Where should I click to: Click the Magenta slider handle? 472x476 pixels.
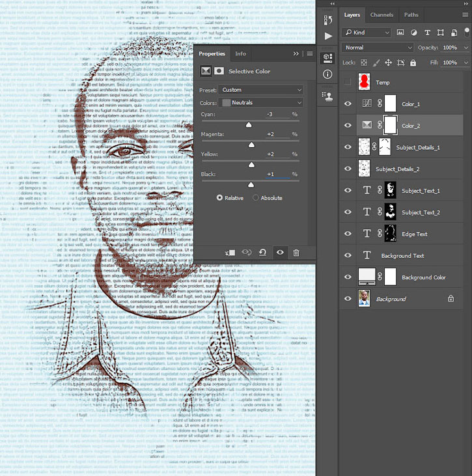[x=251, y=145]
